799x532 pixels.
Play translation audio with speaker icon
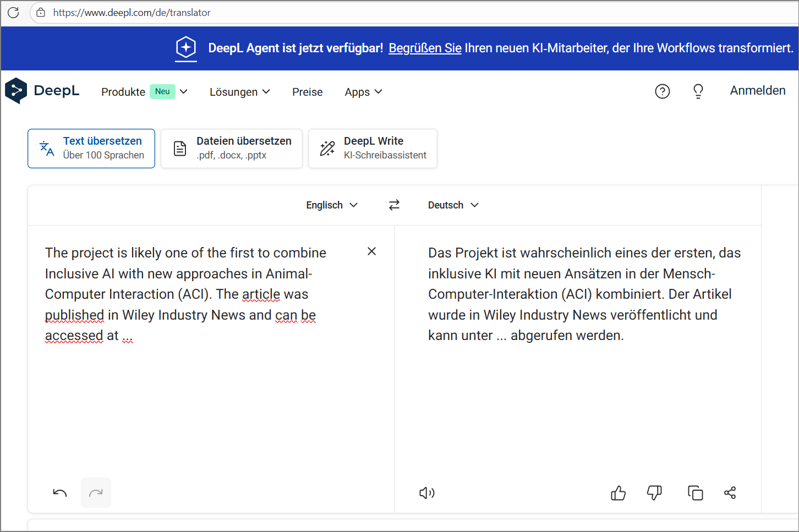coord(427,493)
